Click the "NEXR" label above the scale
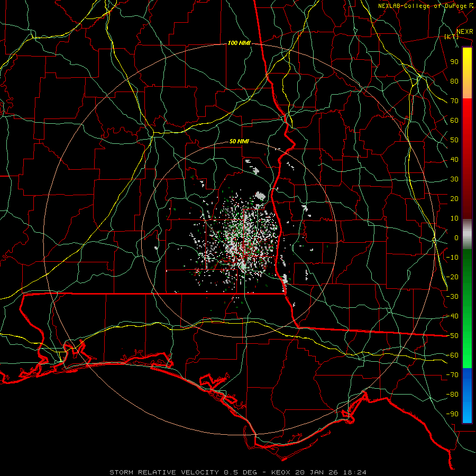The height and width of the screenshot is (476, 476). tap(465, 32)
